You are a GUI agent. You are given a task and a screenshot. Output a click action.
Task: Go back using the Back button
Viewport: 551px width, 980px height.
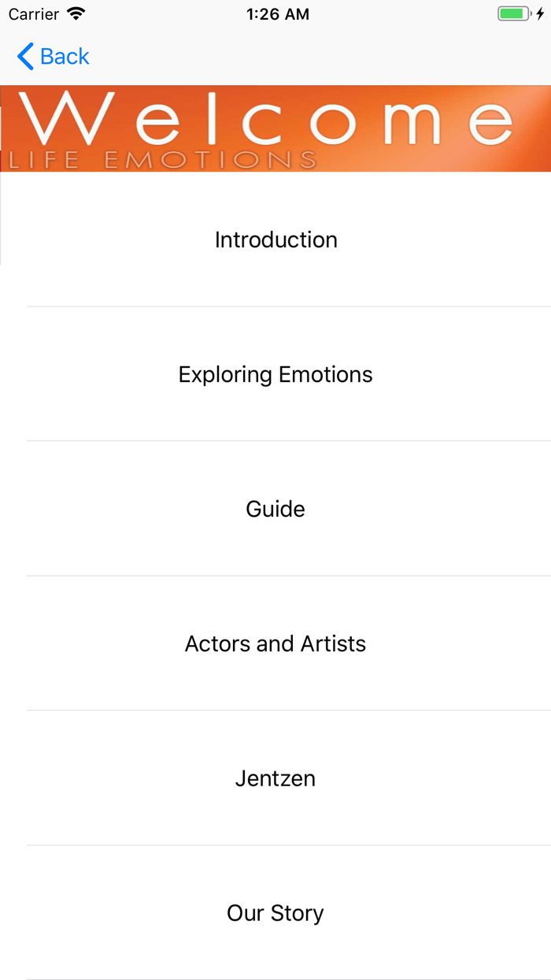52,56
